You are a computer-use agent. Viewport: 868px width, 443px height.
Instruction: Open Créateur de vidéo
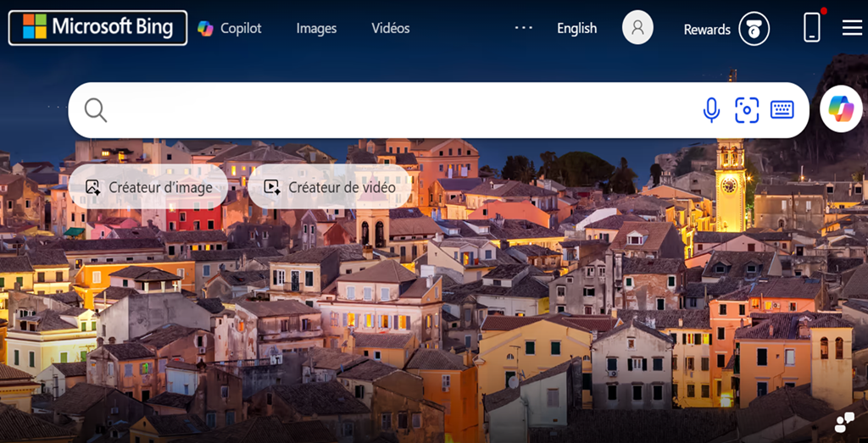(x=330, y=187)
